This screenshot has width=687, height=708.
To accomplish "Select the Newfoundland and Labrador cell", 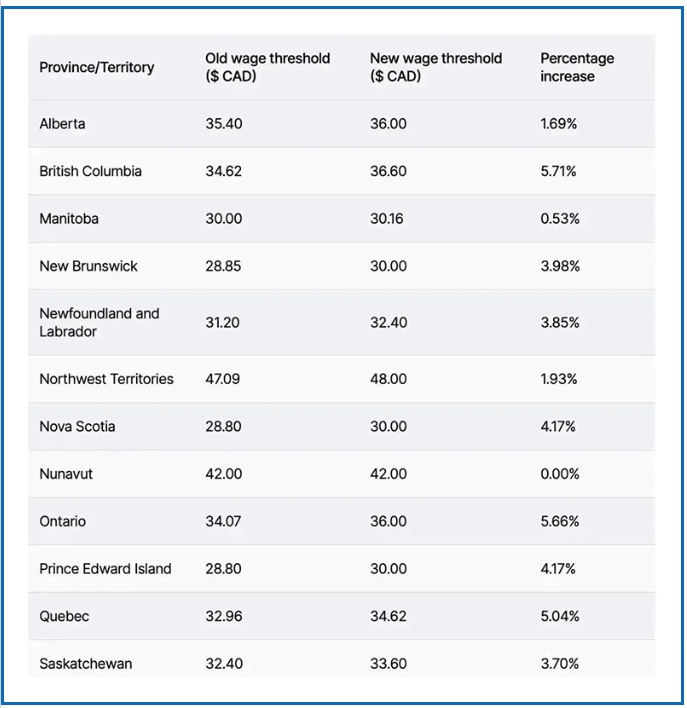I will click(99, 322).
